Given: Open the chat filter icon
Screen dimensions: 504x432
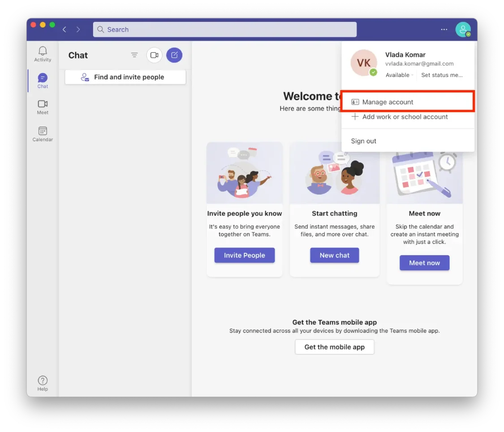Looking at the screenshot, I should (134, 55).
